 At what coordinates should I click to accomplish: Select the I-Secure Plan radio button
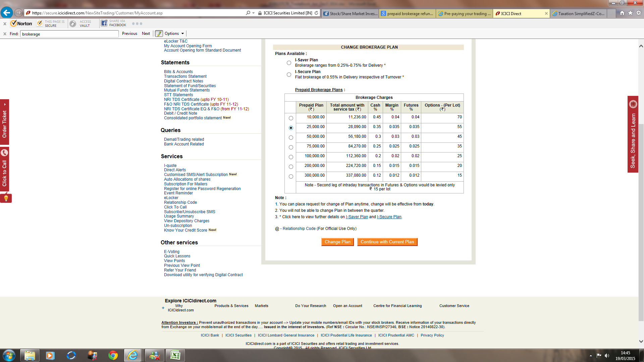point(289,75)
